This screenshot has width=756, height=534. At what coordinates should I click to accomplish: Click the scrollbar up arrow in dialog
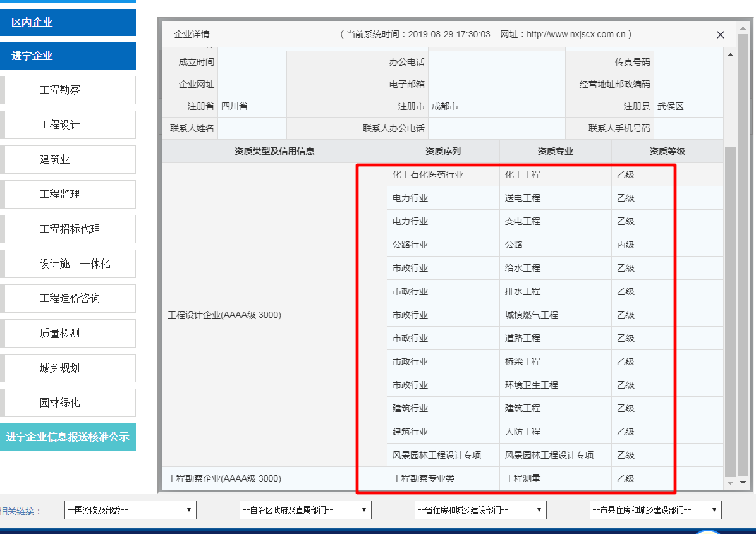click(x=730, y=56)
